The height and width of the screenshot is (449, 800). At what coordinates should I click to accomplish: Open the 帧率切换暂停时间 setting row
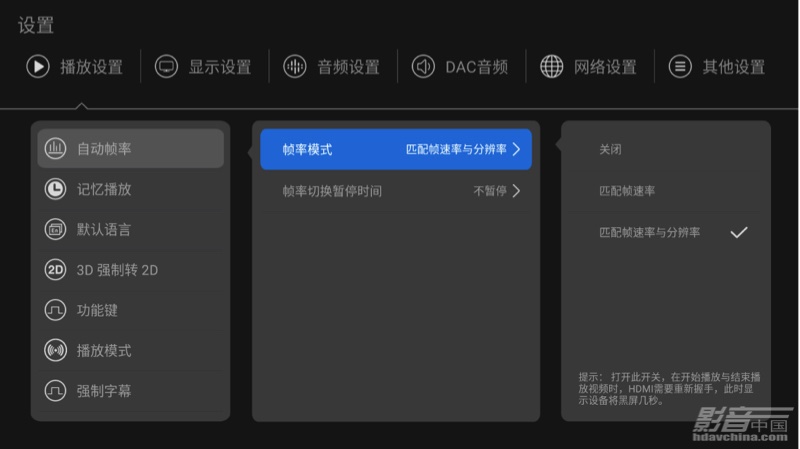click(x=395, y=191)
